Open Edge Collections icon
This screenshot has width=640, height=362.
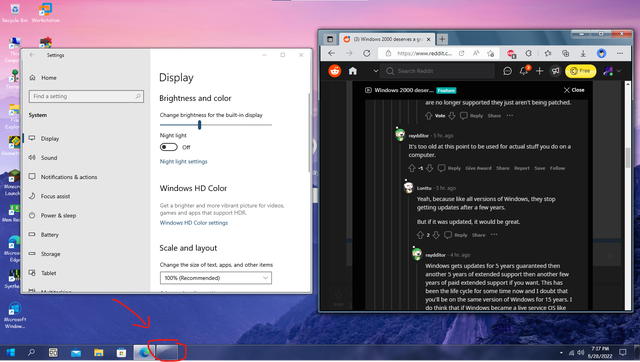point(565,53)
